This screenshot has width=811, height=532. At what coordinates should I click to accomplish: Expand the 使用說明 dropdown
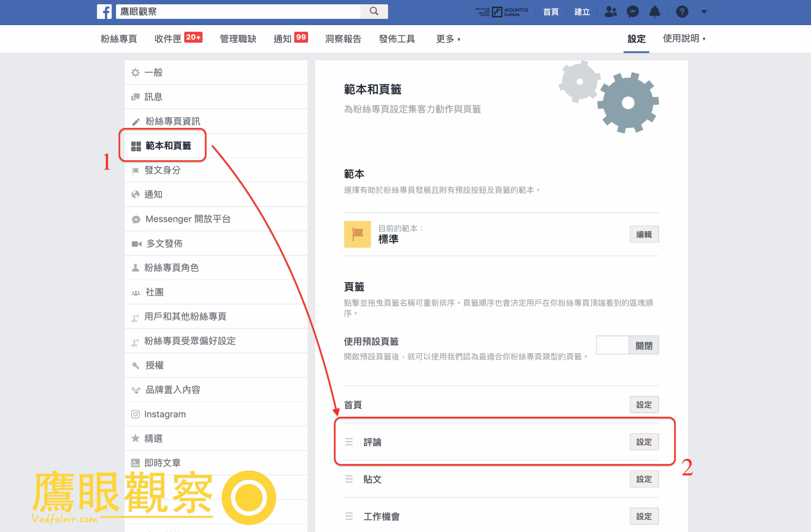[684, 38]
